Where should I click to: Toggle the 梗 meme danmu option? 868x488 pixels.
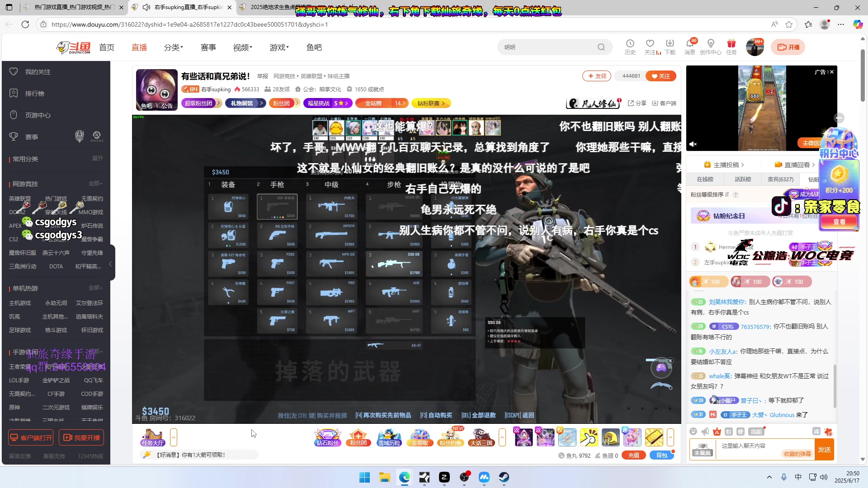click(741, 432)
